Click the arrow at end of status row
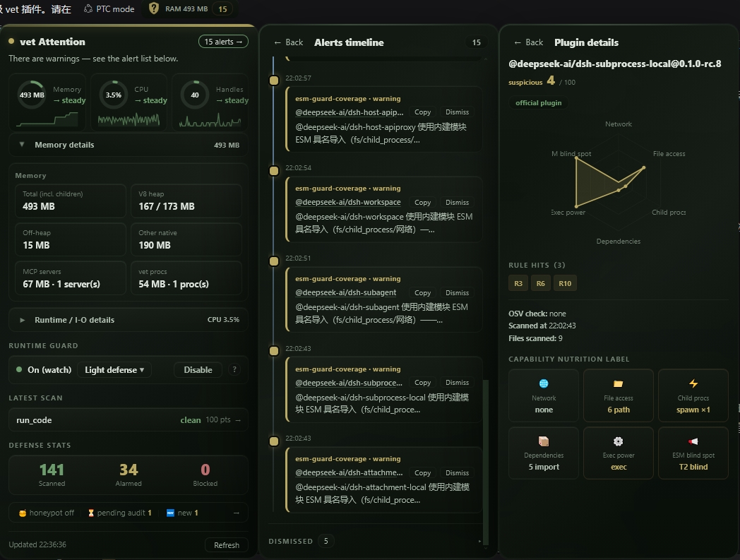Screen dimensions: 740x560 click(x=236, y=513)
